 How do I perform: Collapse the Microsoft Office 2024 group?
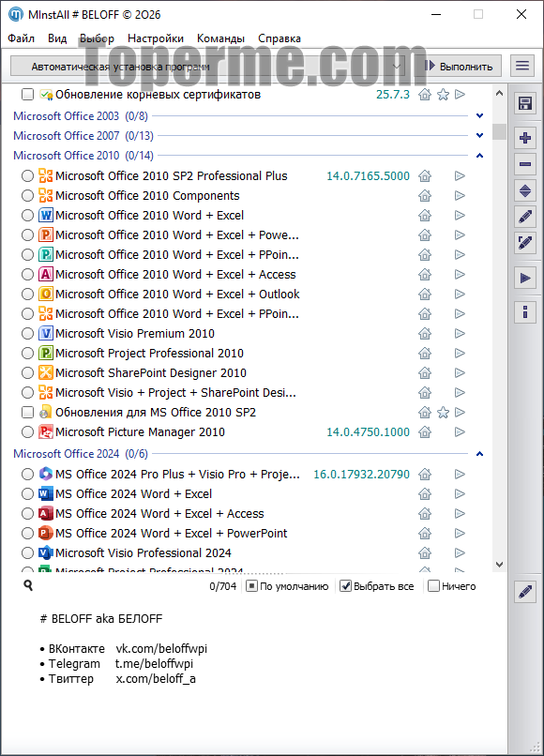click(x=479, y=454)
